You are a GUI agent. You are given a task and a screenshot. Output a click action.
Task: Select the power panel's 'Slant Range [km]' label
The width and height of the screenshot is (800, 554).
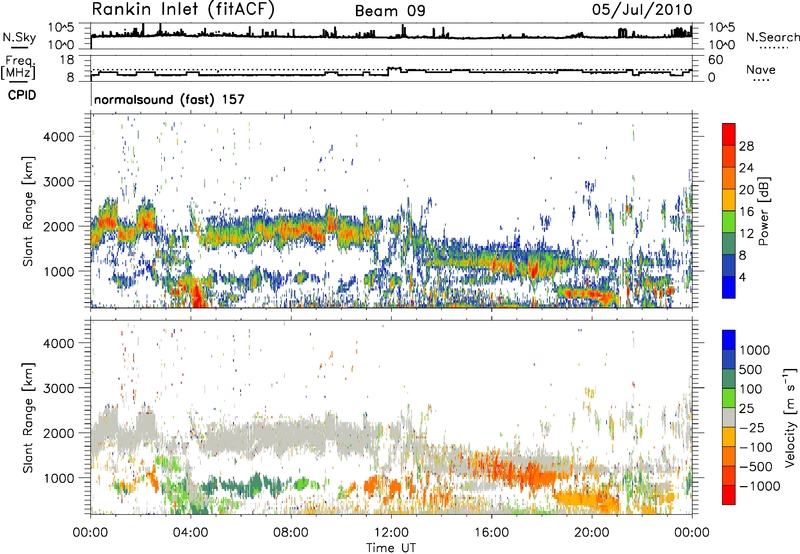(x=28, y=211)
